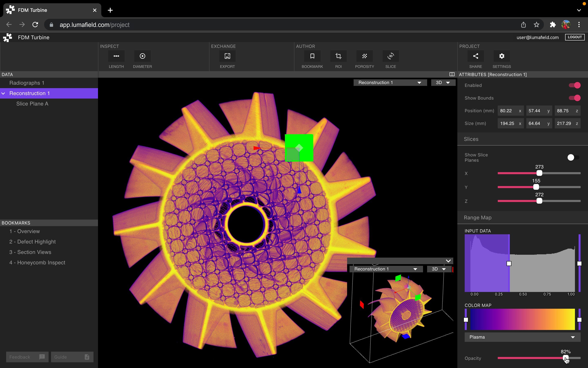Toggle the Enabled switch off
The height and width of the screenshot is (368, 588).
(575, 85)
